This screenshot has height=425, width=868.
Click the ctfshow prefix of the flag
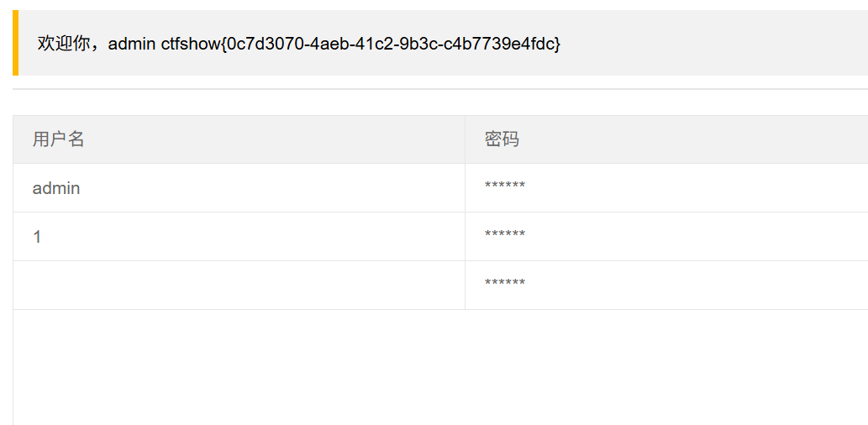[191, 44]
